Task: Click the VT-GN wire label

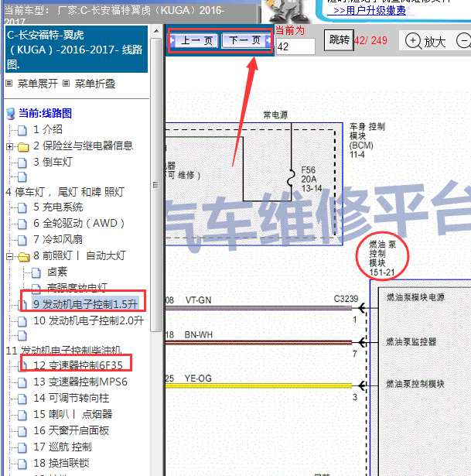Action: 198,300
